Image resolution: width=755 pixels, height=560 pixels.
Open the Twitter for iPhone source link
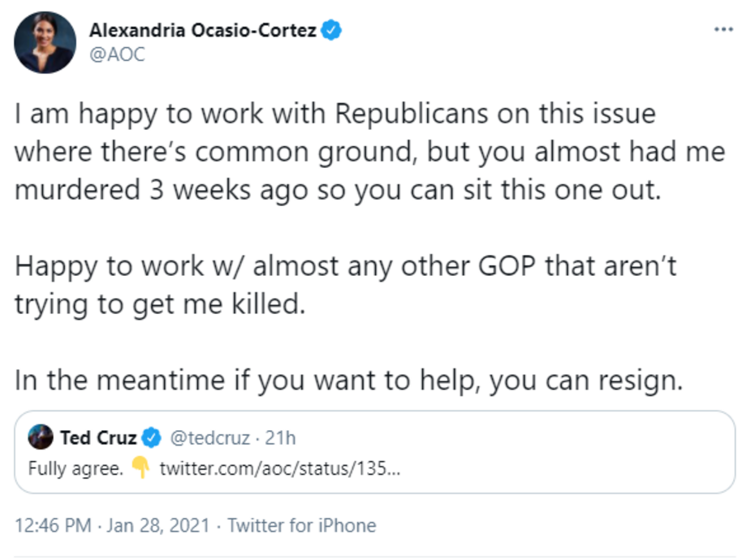(301, 525)
